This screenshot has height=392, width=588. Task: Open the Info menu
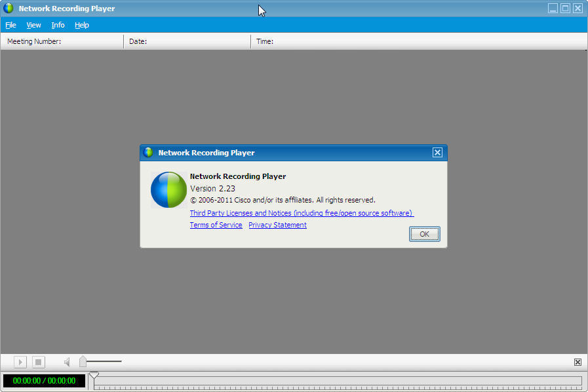click(58, 25)
